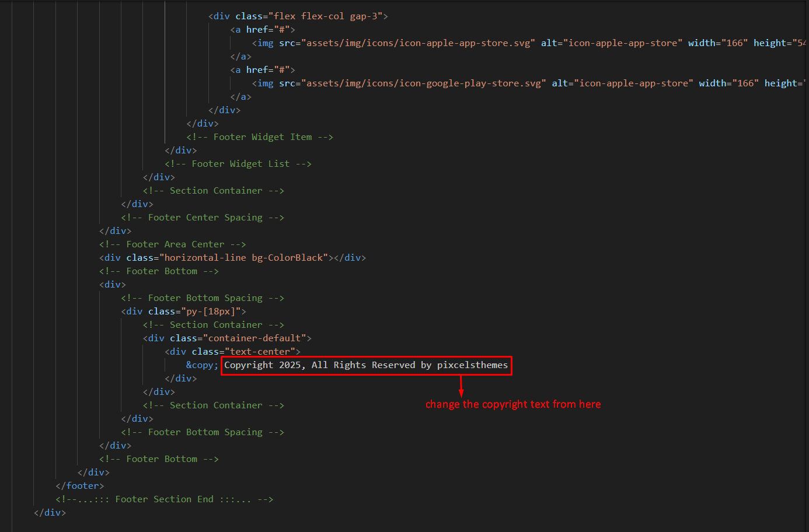Select the "Footer Center Spacing" comment
Screen dimensions: 809x532
click(203, 217)
